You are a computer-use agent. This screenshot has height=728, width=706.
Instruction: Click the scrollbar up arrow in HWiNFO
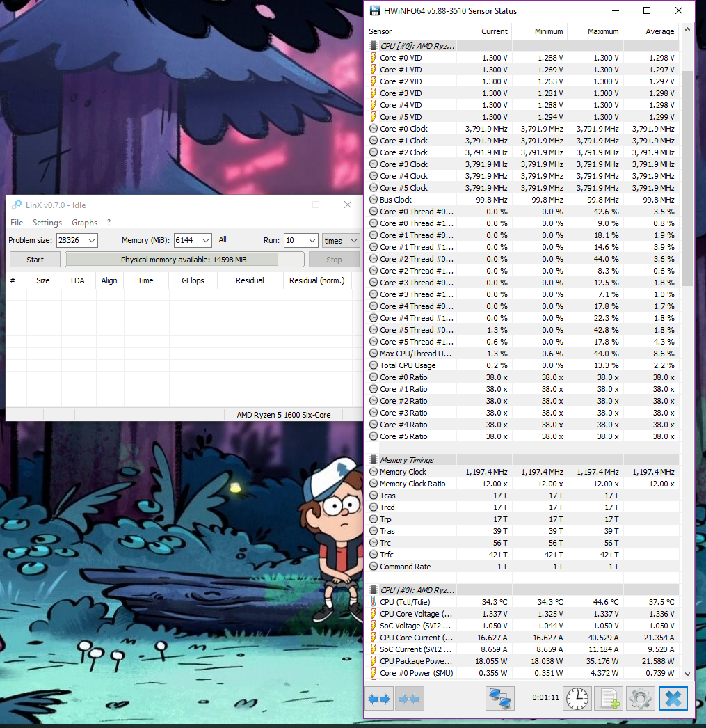[687, 29]
